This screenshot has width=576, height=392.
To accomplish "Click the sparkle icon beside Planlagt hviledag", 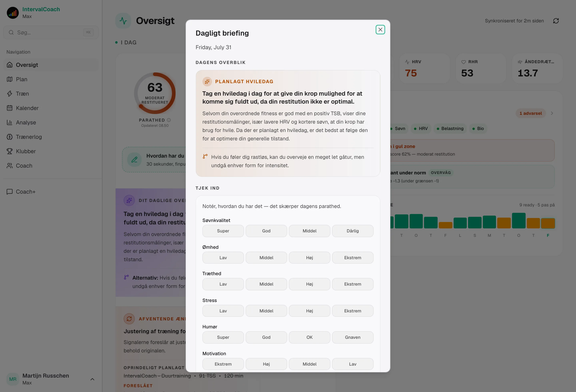I will 207,82.
